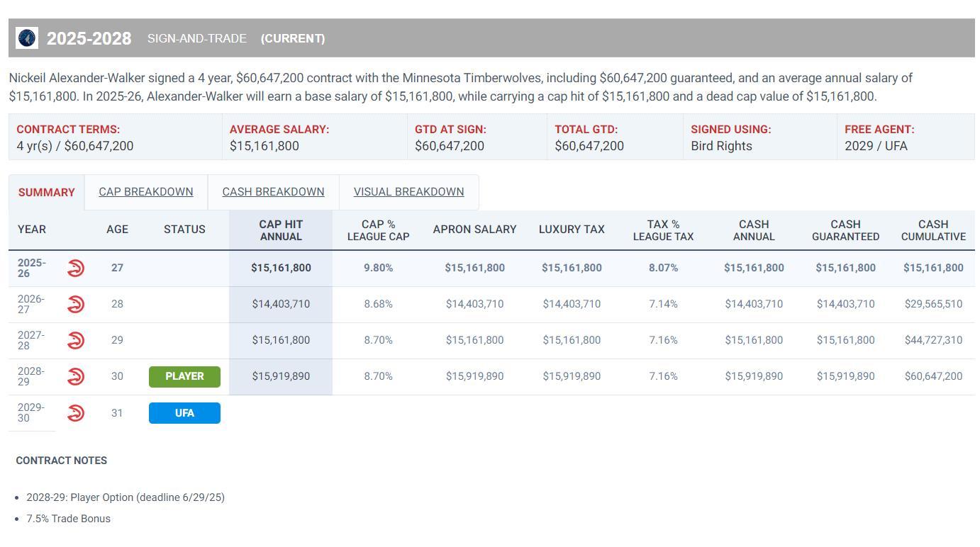Open the Cash Breakdown tab
Image resolution: width=980 pixels, height=547 pixels.
[273, 192]
